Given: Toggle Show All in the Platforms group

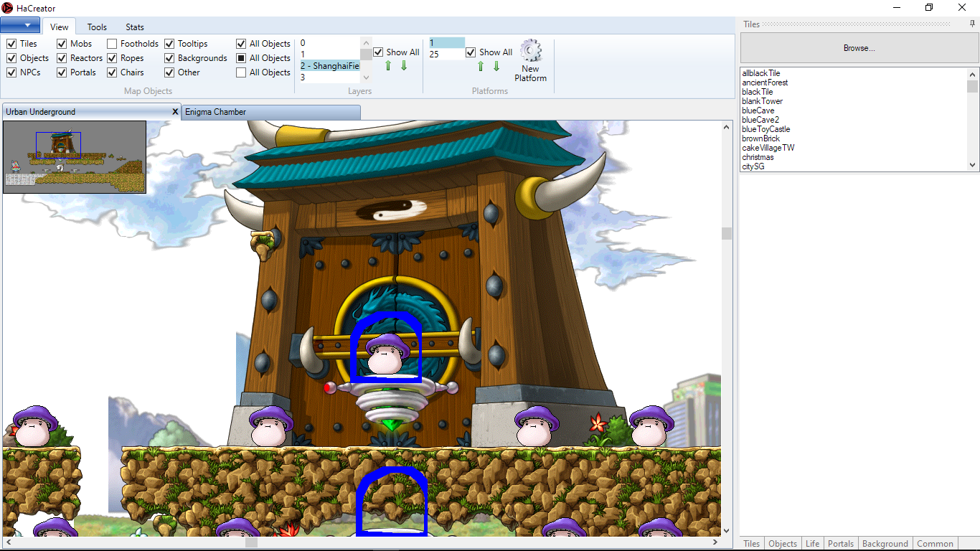Looking at the screenshot, I should tap(471, 52).
